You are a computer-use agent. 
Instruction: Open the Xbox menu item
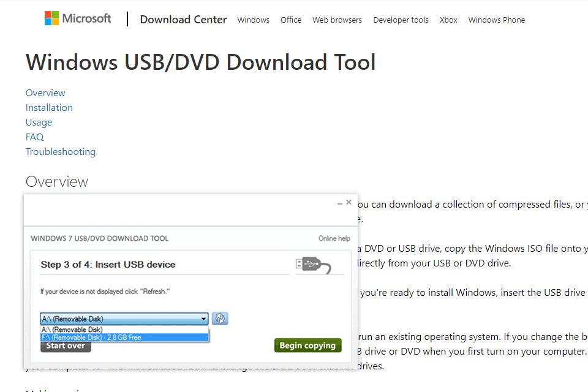448,20
